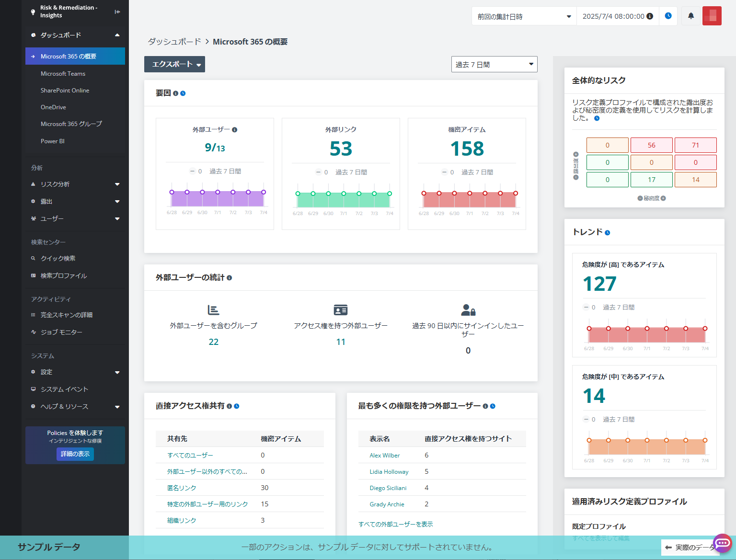Click the plus icon above the 露出度 axis label
The image size is (736, 560).
576,154
